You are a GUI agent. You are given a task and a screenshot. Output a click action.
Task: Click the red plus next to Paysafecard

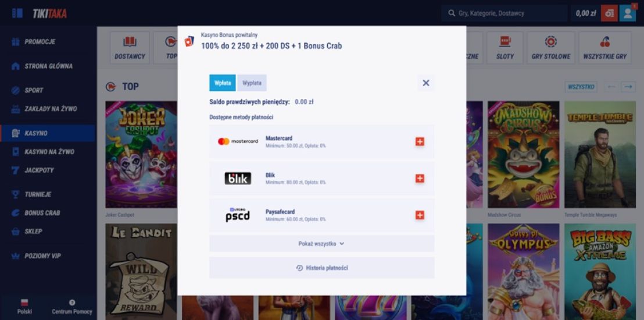420,215
